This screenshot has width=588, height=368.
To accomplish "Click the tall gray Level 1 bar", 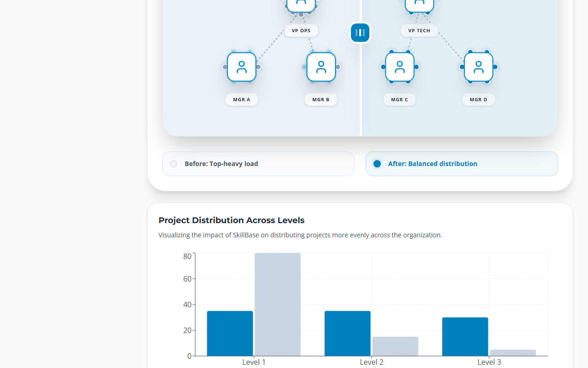I will click(x=277, y=304).
